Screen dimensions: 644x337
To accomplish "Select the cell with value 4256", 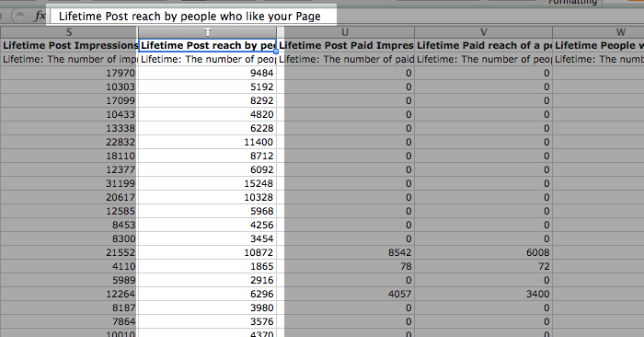I will [x=207, y=225].
